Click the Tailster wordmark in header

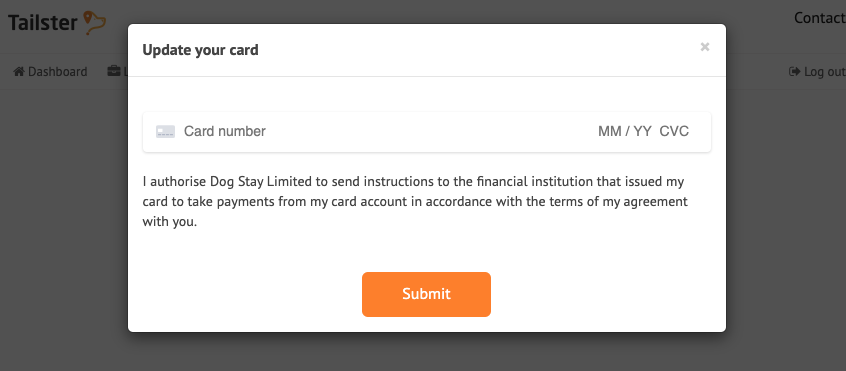click(x=43, y=23)
